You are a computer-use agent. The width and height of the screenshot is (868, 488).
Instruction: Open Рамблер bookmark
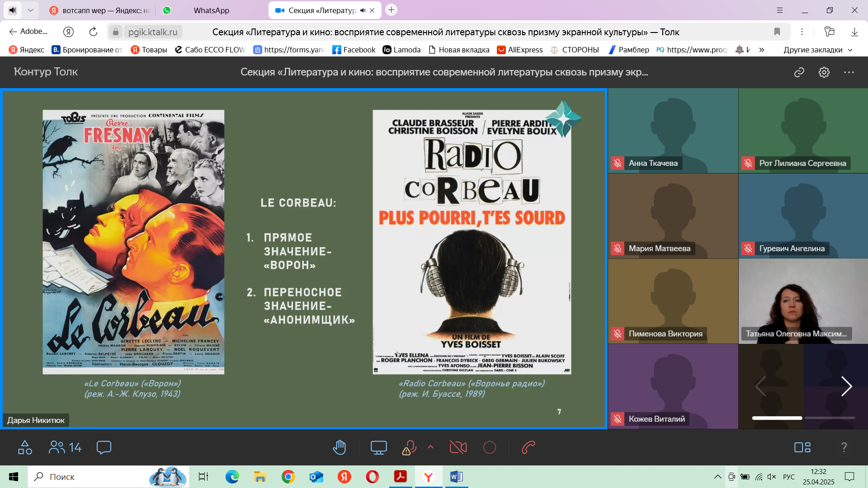(x=628, y=50)
